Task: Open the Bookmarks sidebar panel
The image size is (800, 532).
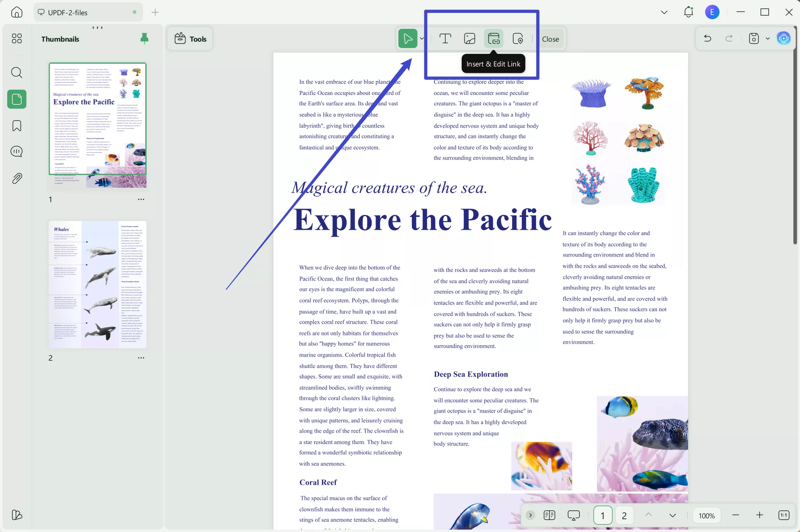Action: (16, 126)
